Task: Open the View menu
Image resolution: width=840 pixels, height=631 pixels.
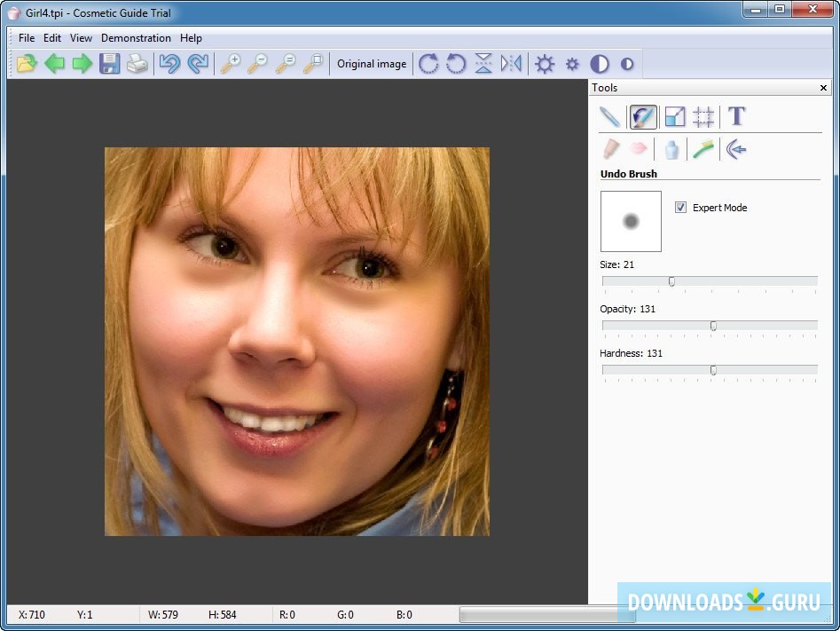Action: tap(81, 38)
